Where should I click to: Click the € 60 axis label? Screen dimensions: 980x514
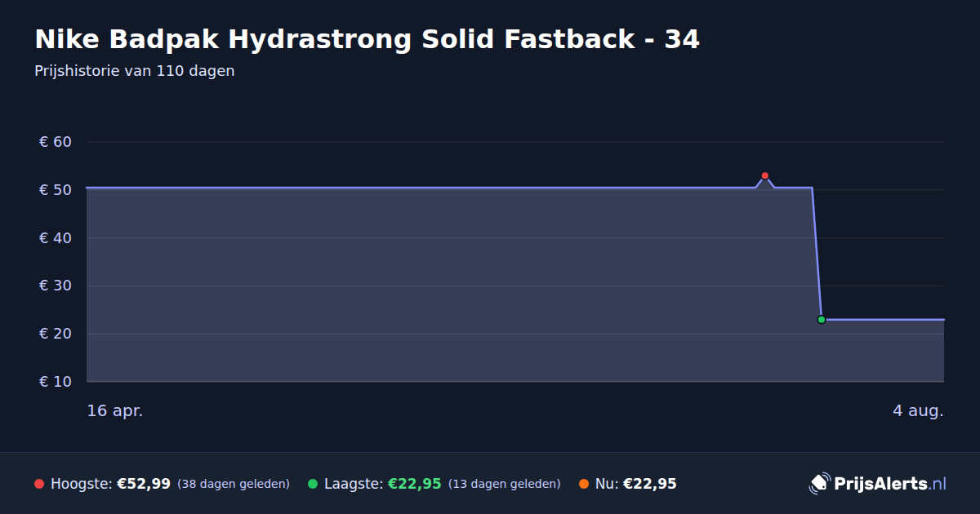[x=56, y=142]
